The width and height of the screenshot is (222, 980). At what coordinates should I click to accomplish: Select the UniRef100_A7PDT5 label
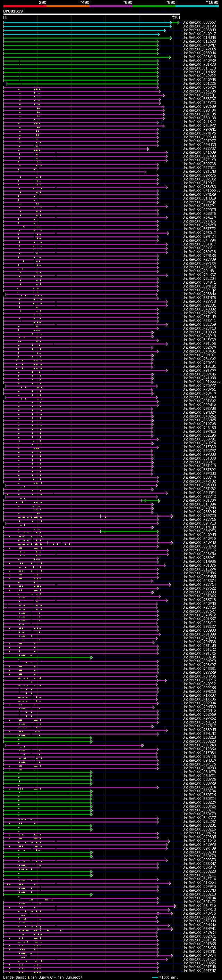(199, 210)
